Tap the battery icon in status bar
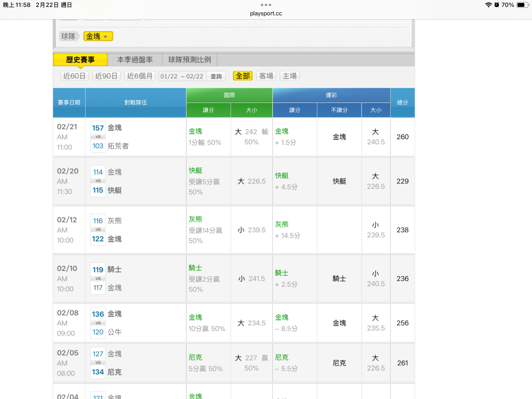The height and width of the screenshot is (399, 532). tap(522, 5)
